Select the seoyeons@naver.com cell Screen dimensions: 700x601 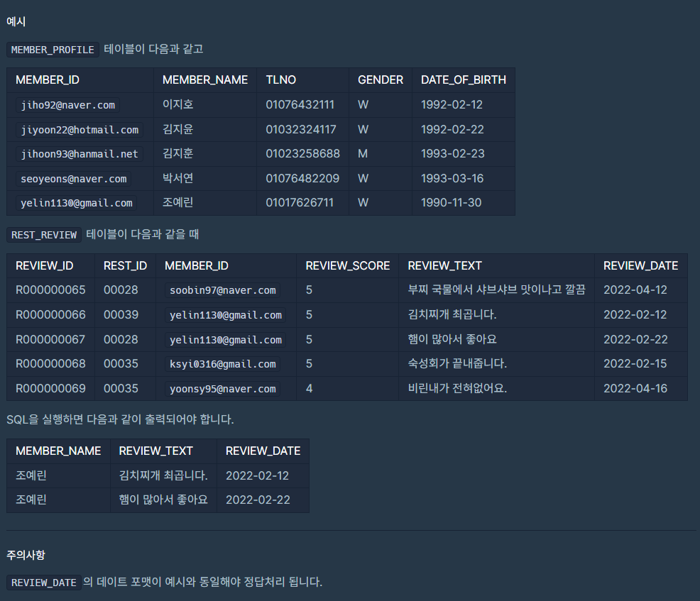click(74, 179)
